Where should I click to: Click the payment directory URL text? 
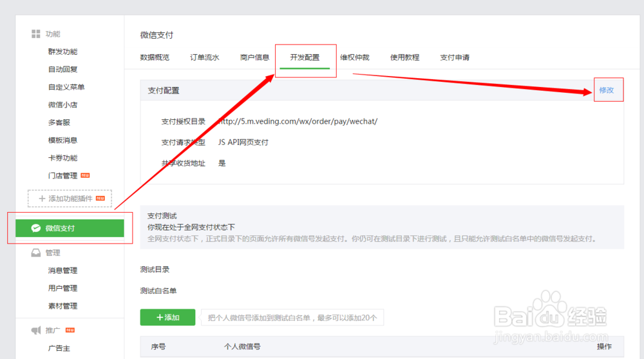click(298, 121)
